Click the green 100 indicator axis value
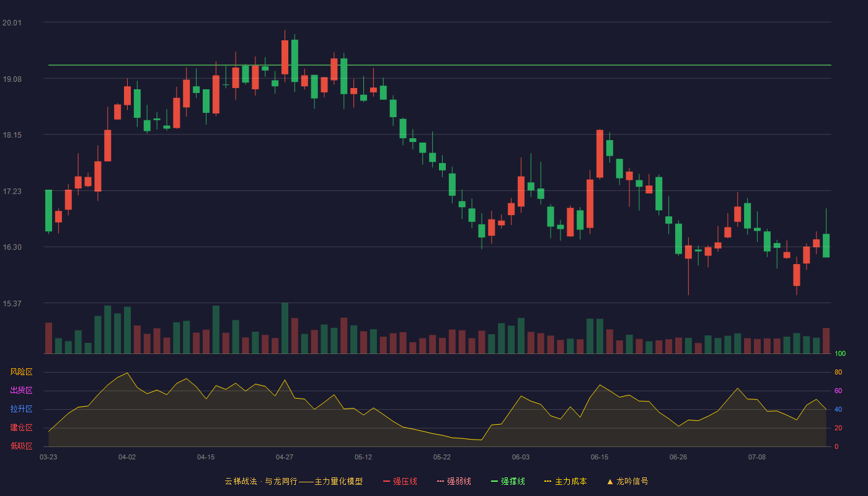 point(840,353)
